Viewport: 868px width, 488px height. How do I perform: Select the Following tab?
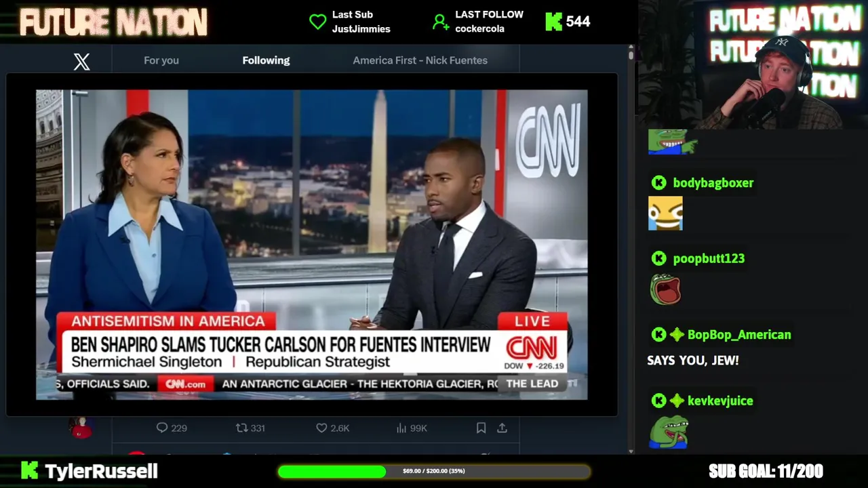[266, 60]
